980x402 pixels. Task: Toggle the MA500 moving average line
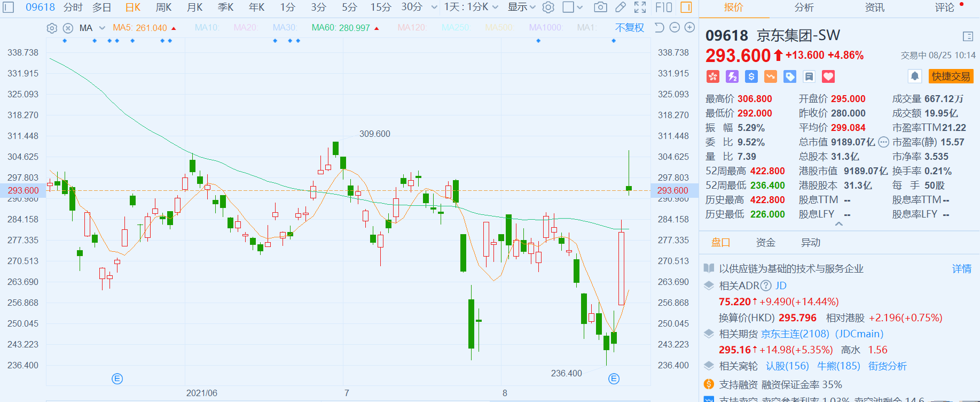499,28
